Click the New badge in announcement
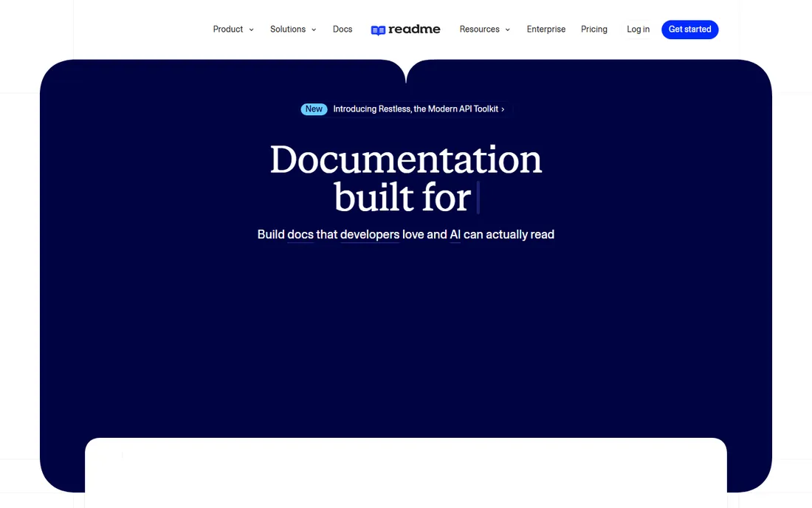The image size is (812, 508). (314, 109)
